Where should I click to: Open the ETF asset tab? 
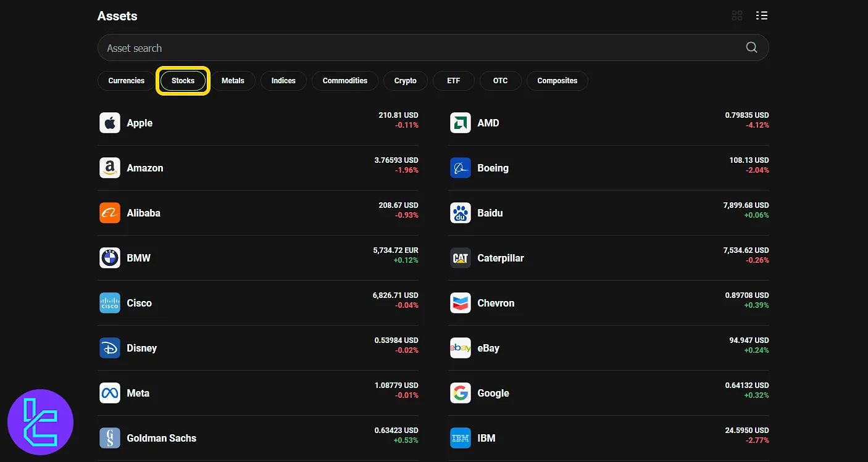point(454,81)
